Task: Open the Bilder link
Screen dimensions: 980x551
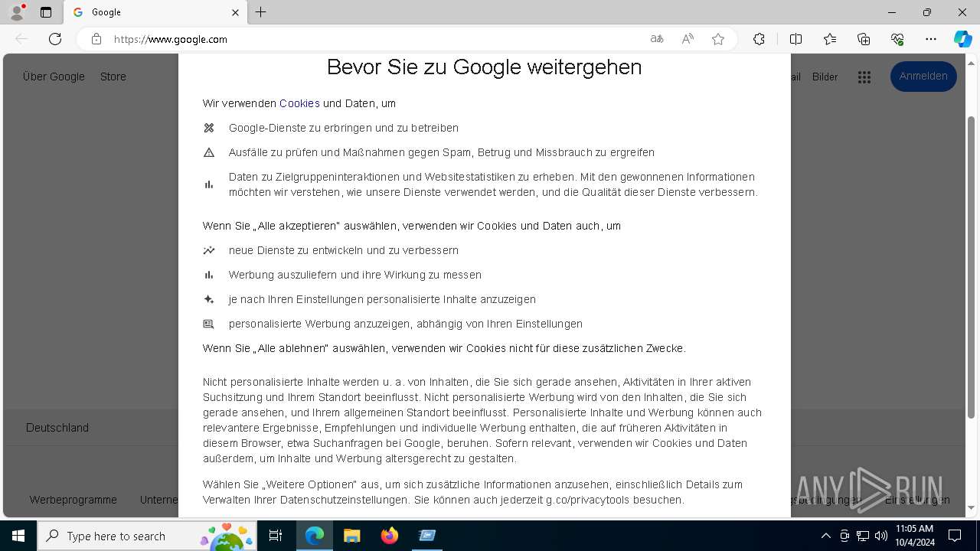Action: point(825,77)
